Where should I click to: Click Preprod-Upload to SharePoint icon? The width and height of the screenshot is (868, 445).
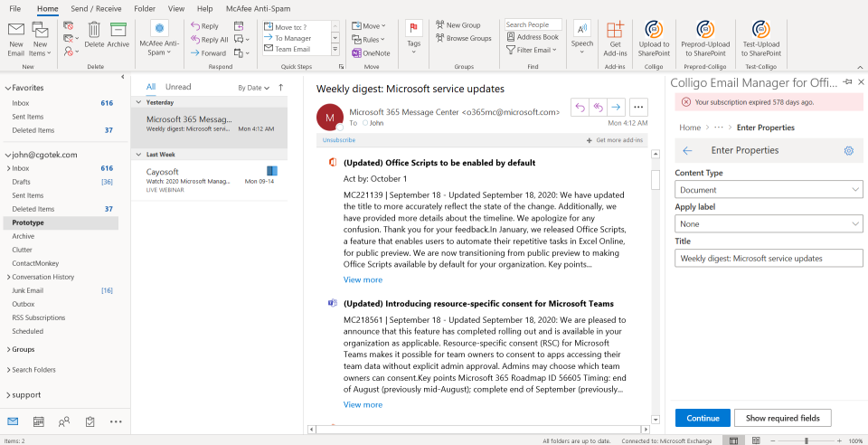point(705,39)
